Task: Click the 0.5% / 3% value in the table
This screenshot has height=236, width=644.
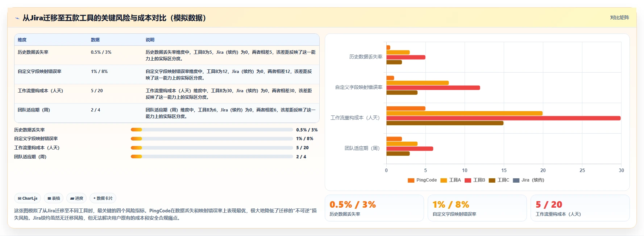Action: tap(101, 52)
